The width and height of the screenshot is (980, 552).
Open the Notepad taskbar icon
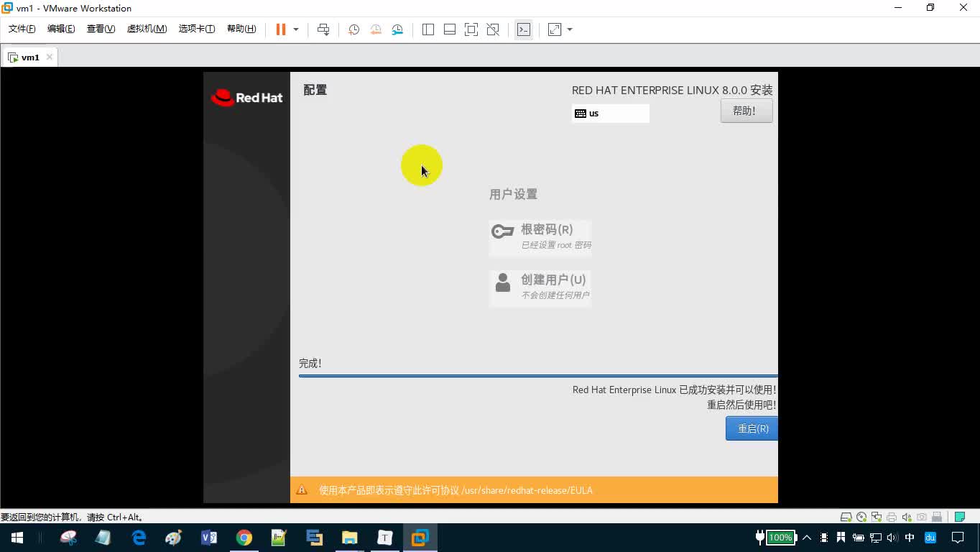tap(103, 538)
